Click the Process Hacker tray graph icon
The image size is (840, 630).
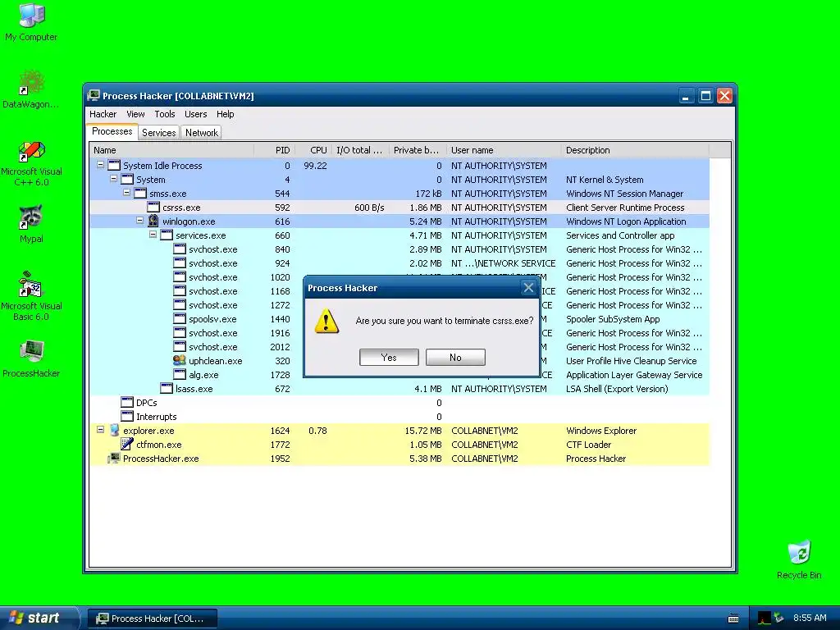coord(765,618)
